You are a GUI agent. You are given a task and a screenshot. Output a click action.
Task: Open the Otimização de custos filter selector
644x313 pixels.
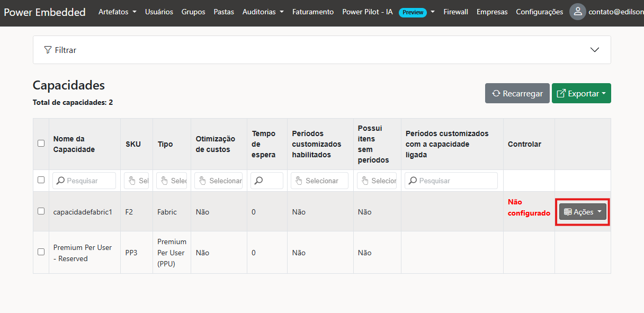(x=218, y=181)
